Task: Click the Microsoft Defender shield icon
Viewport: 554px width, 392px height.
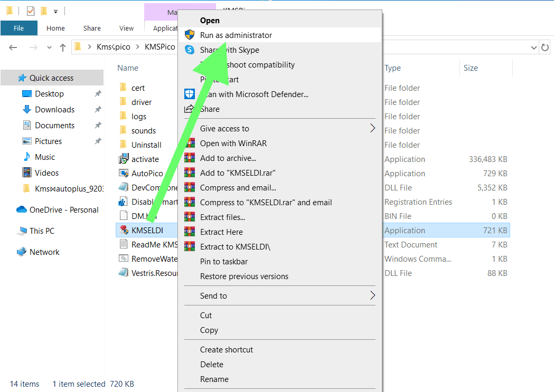Action: coord(190,94)
